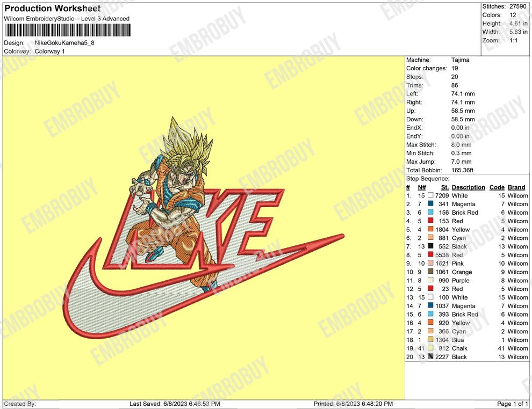
Task: Click the pale swatch beside 912 Chalk
Action: click(x=430, y=348)
